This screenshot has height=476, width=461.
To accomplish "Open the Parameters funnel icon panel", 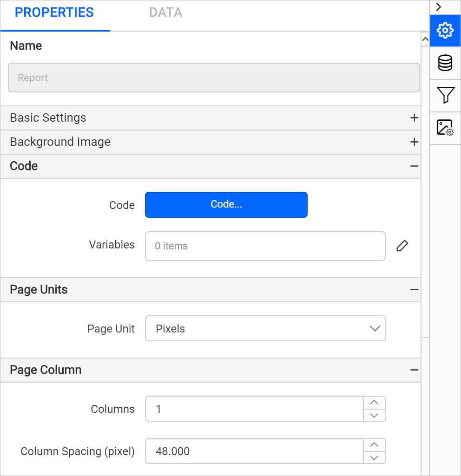I will [445, 95].
